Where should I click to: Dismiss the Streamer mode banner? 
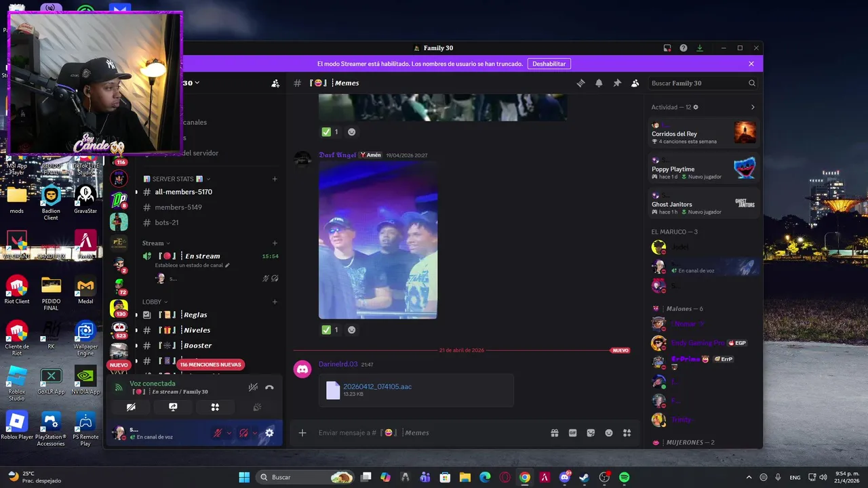click(x=751, y=64)
